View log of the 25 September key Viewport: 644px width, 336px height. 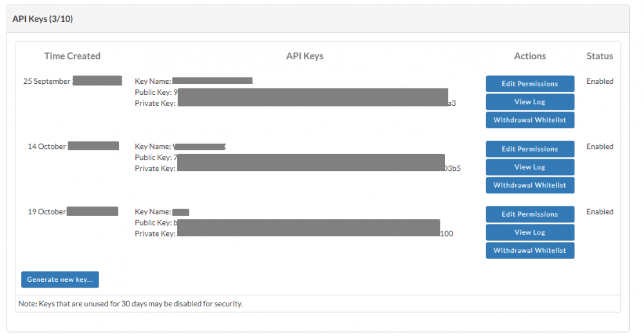[x=529, y=102]
